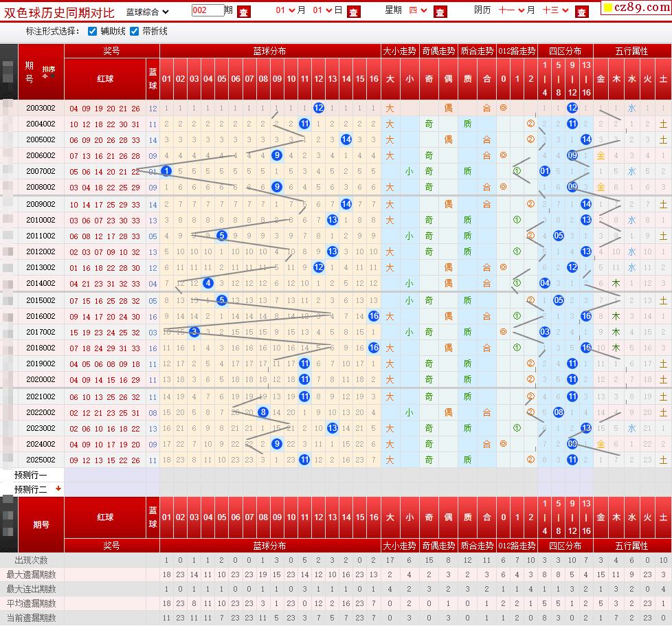Click blue ball 11 in 蓝球分布 of row 2004002
Viewport: 672px width, 626px height.
(x=304, y=124)
